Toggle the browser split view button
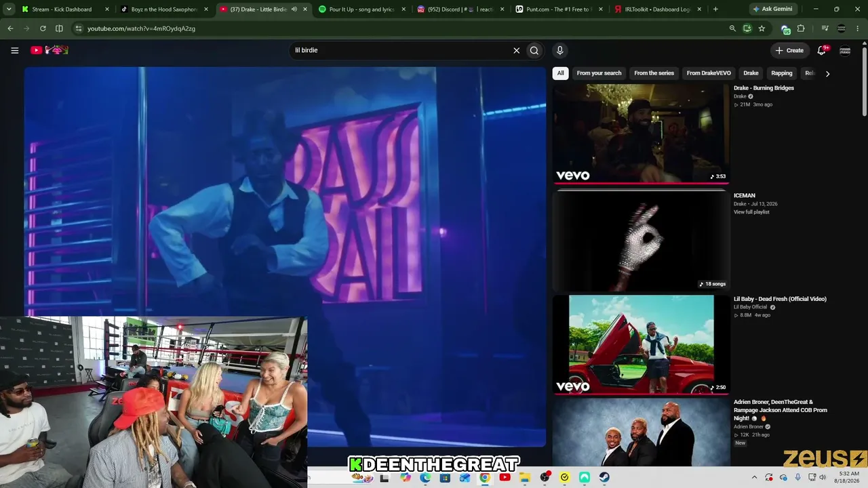The width and height of the screenshot is (868, 488). [59, 28]
